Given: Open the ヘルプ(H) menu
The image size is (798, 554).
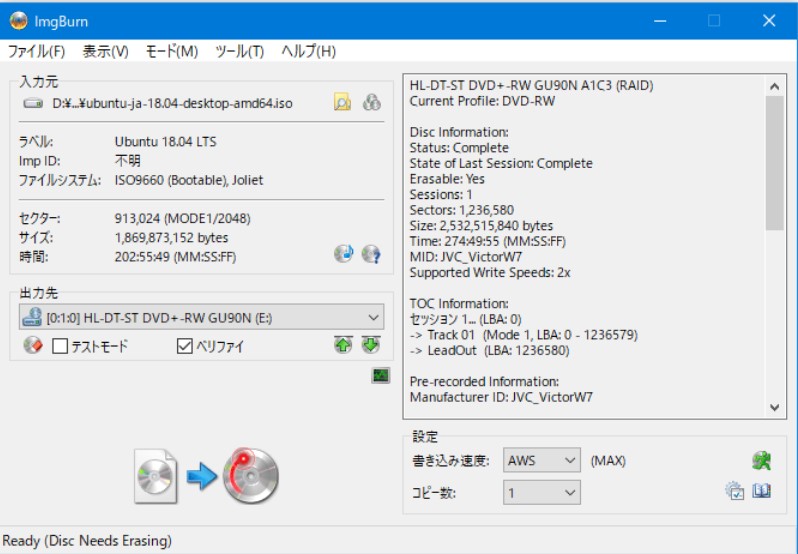Looking at the screenshot, I should pyautogui.click(x=308, y=51).
